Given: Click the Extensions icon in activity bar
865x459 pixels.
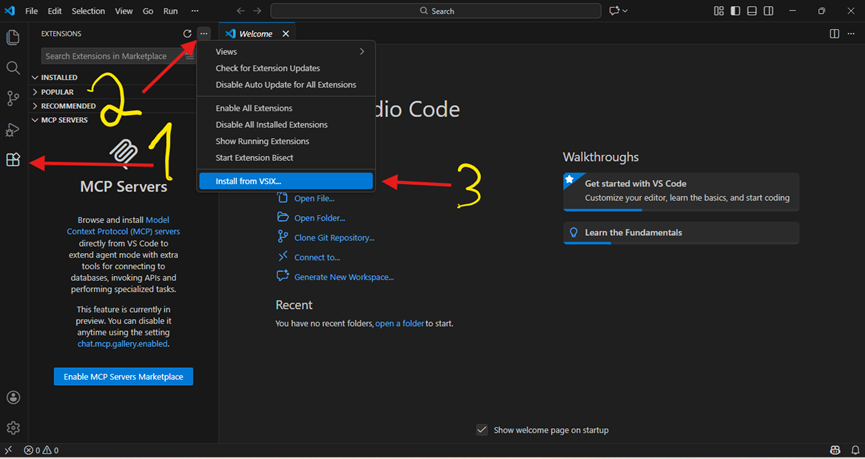Looking at the screenshot, I should pos(13,160).
